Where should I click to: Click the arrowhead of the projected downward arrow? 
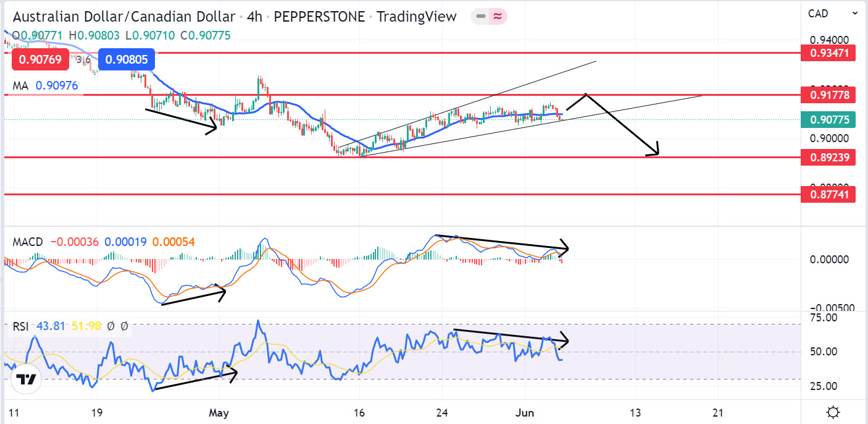coord(656,151)
